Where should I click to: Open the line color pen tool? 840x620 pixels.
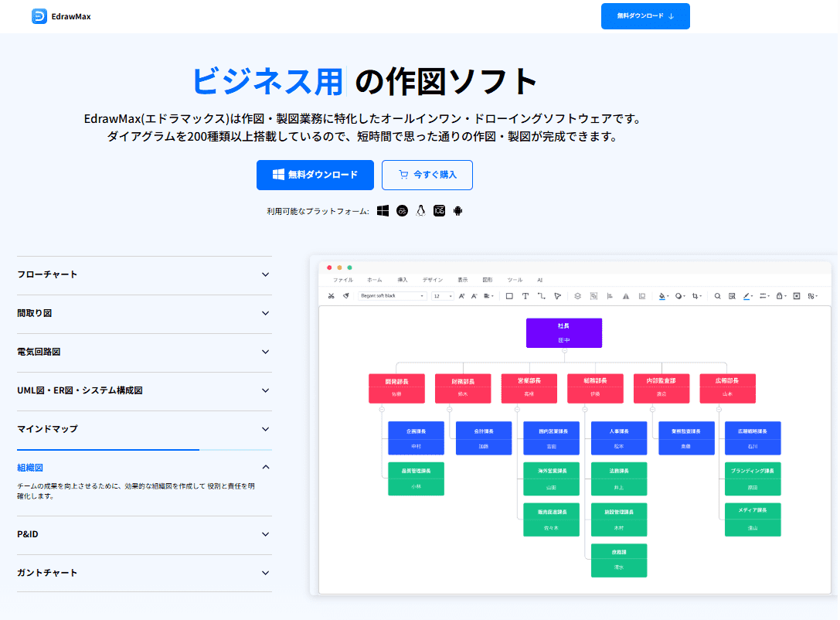[x=748, y=296]
